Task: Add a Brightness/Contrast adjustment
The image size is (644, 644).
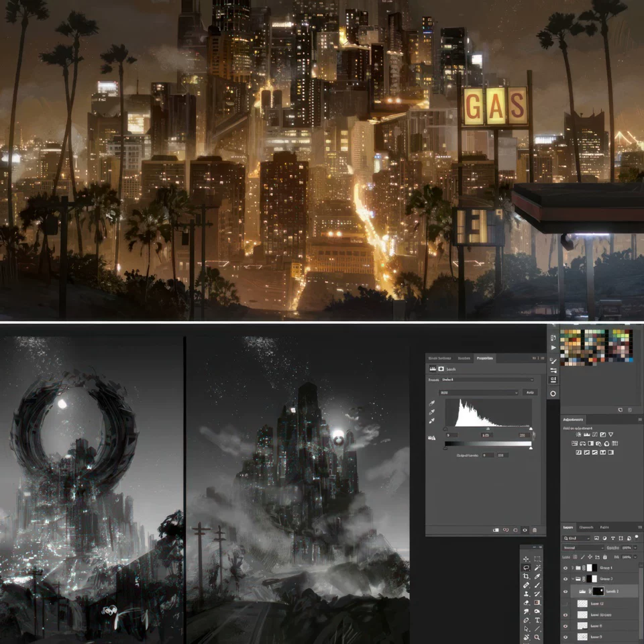Action: click(578, 435)
